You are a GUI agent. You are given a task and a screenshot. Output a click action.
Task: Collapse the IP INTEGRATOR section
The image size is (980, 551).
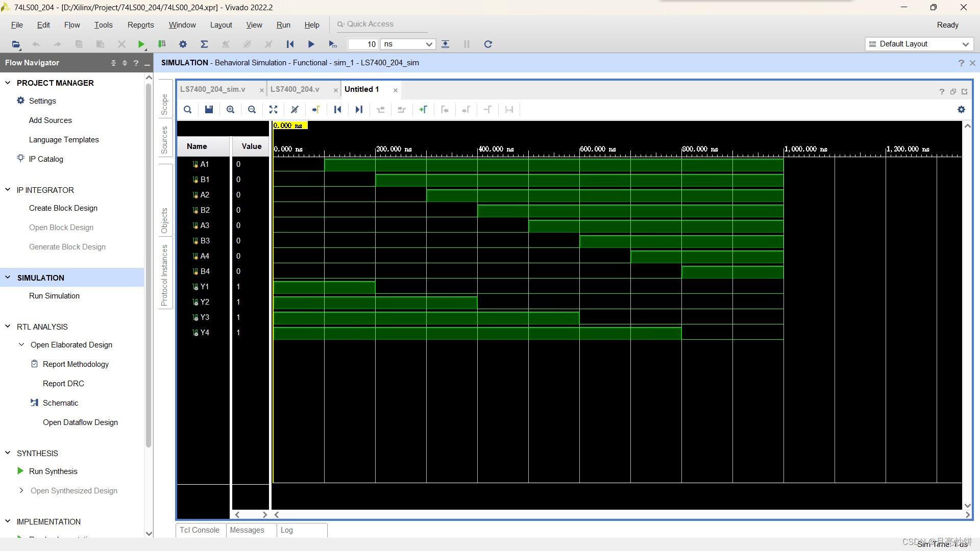[8, 190]
